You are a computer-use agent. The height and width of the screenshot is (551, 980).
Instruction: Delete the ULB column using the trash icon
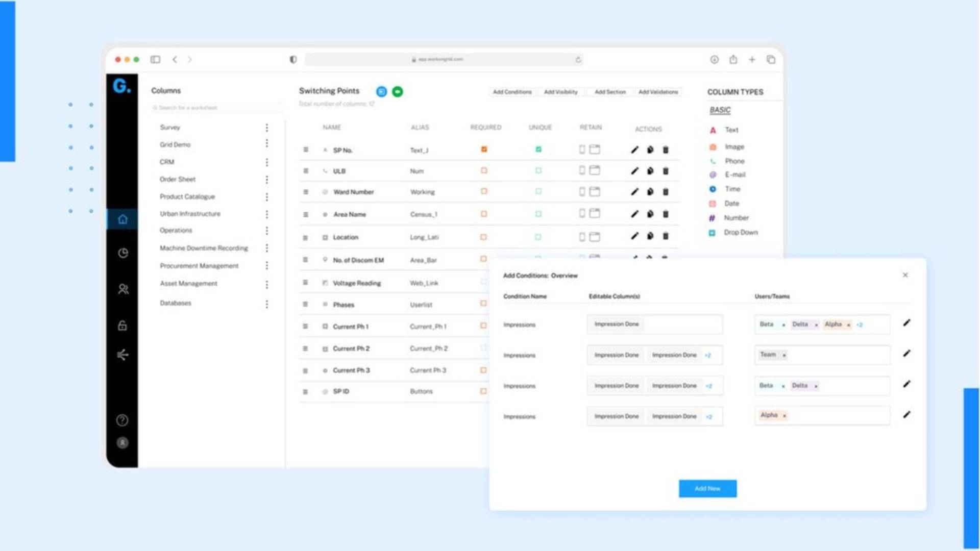tap(666, 171)
